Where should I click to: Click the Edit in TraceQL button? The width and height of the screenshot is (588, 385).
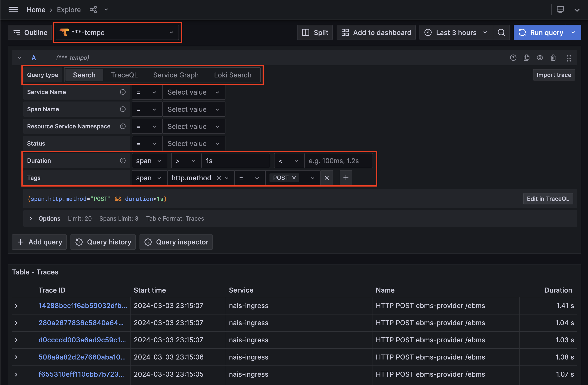[x=548, y=198]
